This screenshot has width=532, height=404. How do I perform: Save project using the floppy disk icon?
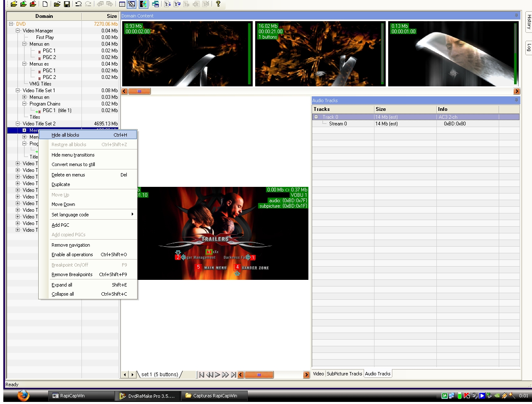[x=66, y=4]
